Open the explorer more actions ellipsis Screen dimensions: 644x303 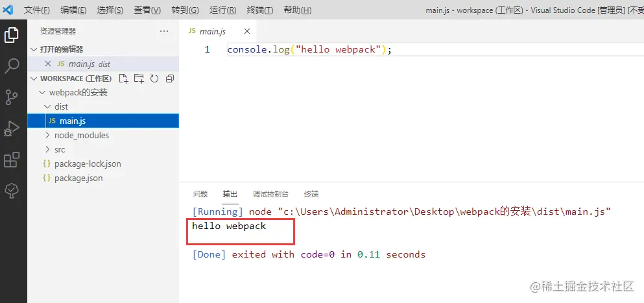[x=164, y=31]
